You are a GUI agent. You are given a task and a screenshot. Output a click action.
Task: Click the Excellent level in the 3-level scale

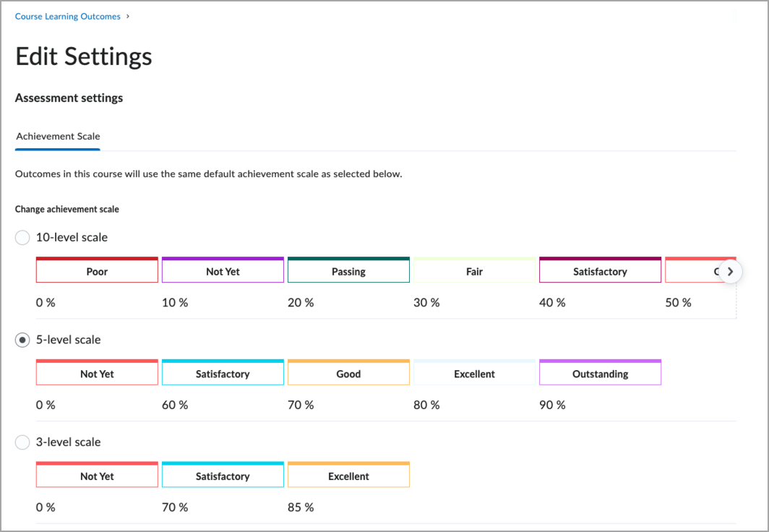click(x=348, y=476)
